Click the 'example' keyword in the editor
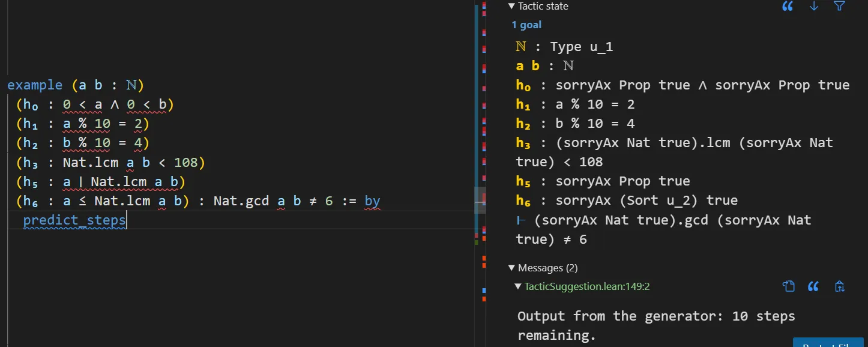The height and width of the screenshot is (347, 868). coord(35,85)
